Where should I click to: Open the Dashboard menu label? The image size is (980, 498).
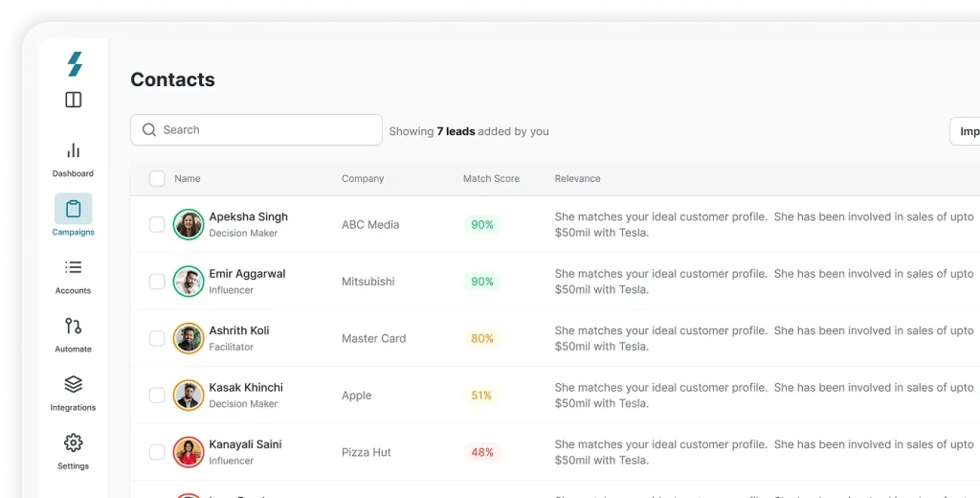pyautogui.click(x=73, y=173)
